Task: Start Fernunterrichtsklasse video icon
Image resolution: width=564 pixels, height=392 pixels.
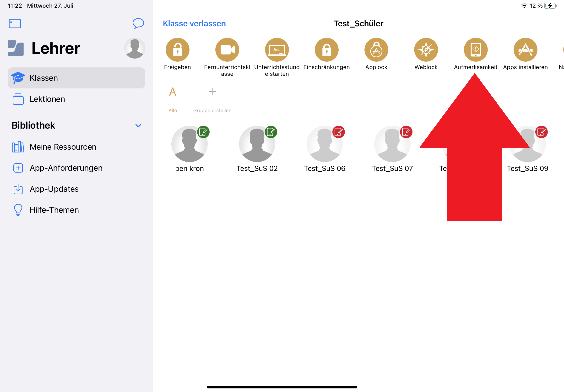Action: click(x=227, y=50)
